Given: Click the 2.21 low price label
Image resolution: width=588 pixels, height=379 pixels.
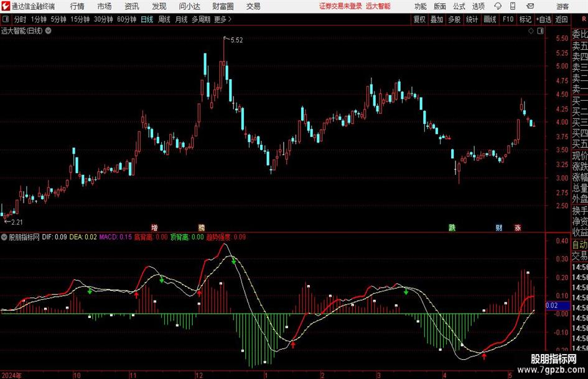Looking at the screenshot, I should tap(17, 222).
